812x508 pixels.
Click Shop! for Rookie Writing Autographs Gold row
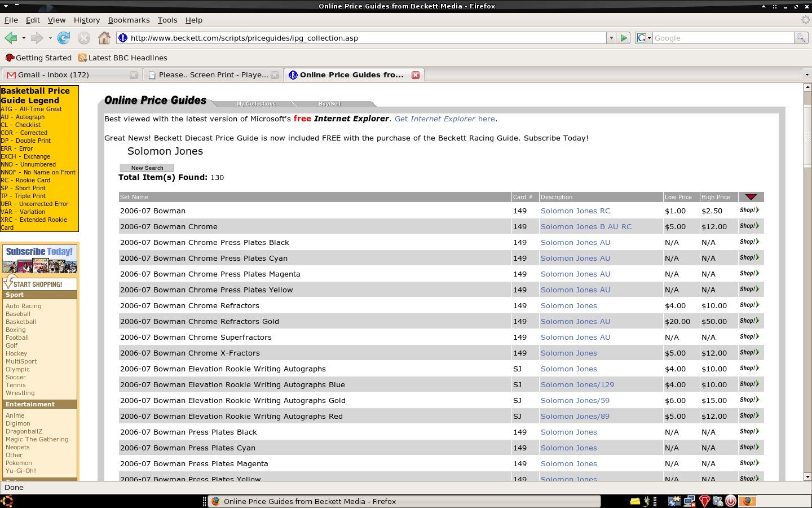[x=749, y=400]
